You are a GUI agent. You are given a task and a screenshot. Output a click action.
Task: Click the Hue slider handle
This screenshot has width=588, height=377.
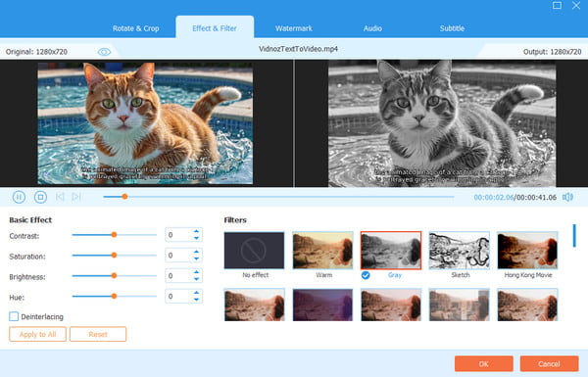click(x=114, y=296)
